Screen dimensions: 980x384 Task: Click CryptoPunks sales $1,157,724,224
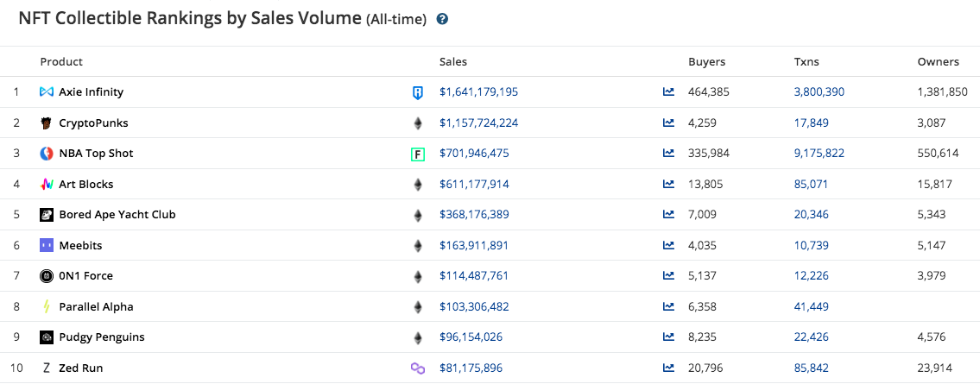pyautogui.click(x=478, y=123)
